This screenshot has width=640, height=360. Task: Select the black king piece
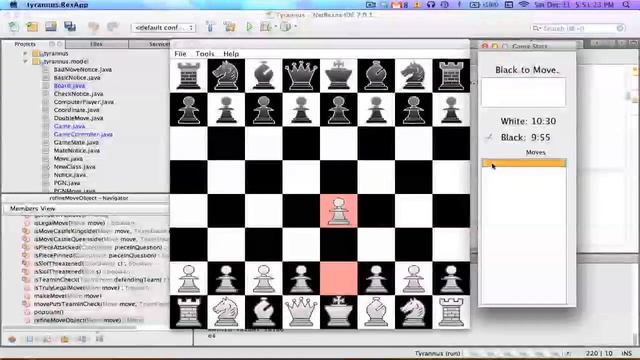point(338,76)
